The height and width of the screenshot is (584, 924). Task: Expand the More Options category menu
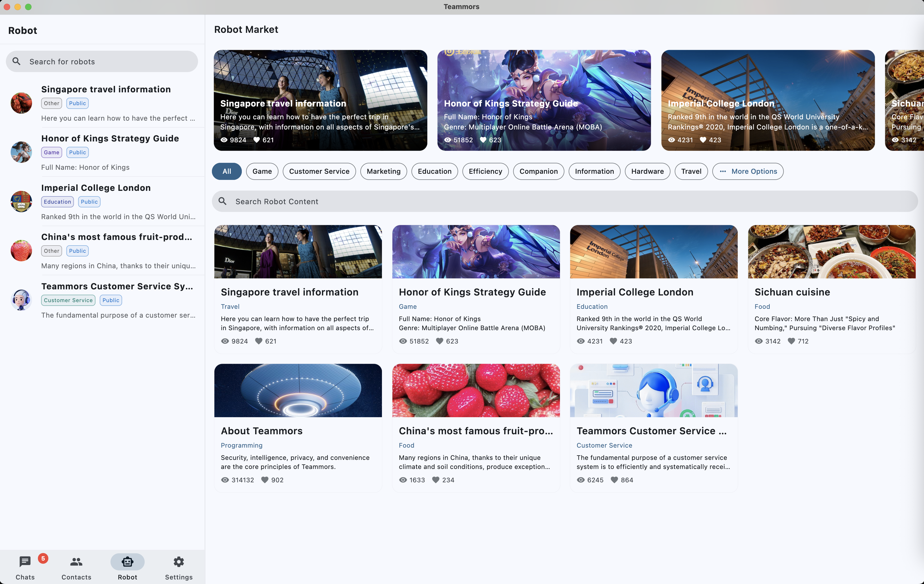[x=748, y=172]
